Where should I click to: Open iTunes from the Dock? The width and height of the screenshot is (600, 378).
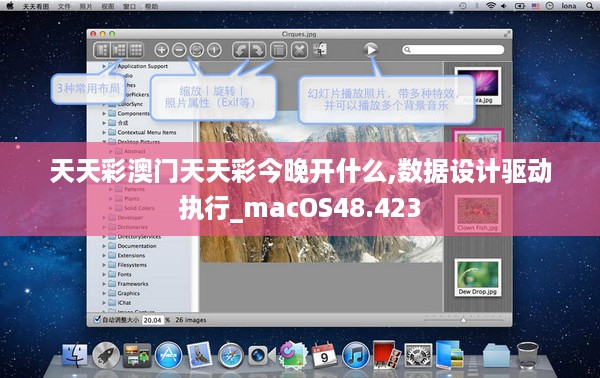355,355
